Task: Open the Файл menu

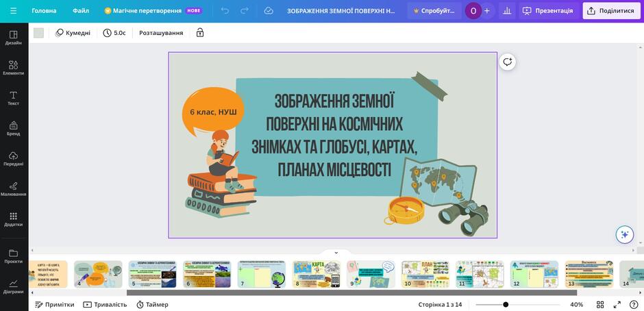Action: (81, 11)
